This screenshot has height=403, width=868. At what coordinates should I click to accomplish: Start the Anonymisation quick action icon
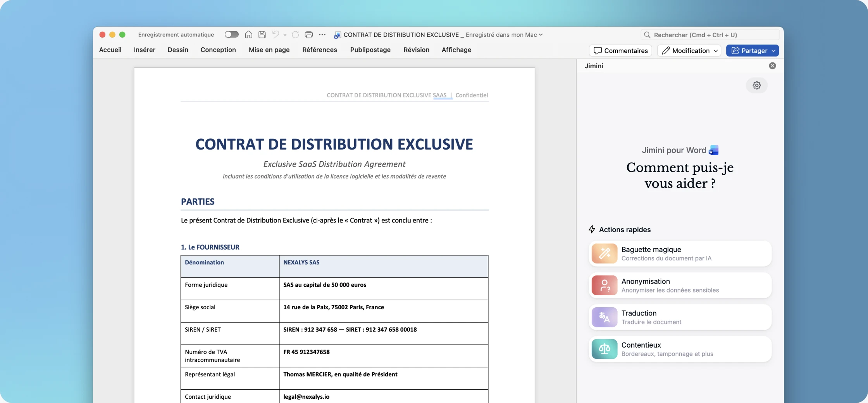tap(604, 285)
